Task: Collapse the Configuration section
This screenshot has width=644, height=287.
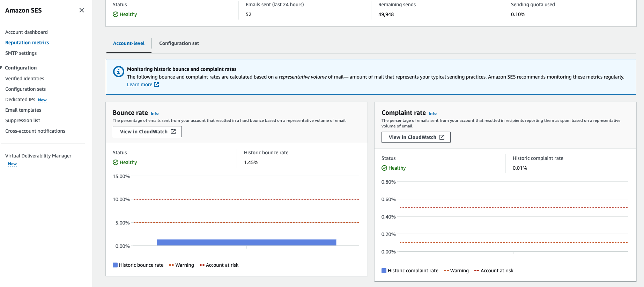Action: [2, 68]
